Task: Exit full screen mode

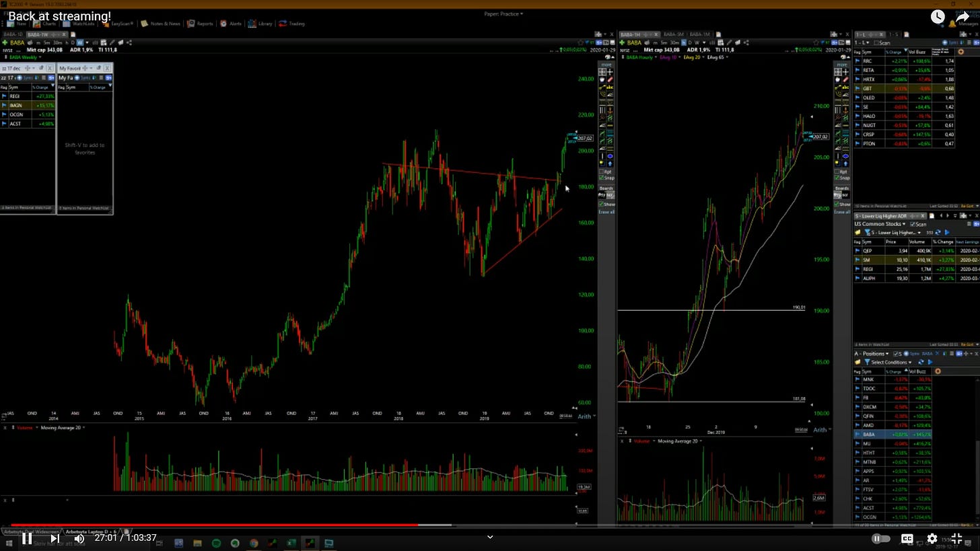Action: (956, 538)
